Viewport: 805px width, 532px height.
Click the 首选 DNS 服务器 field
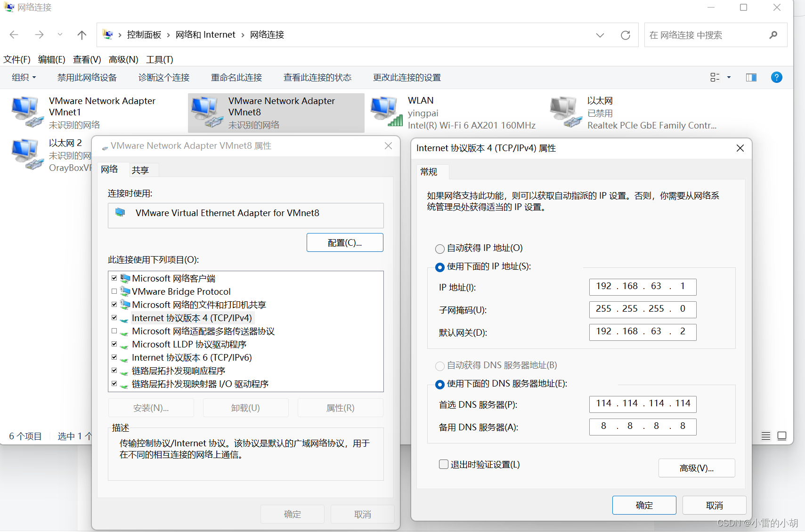[x=643, y=403]
